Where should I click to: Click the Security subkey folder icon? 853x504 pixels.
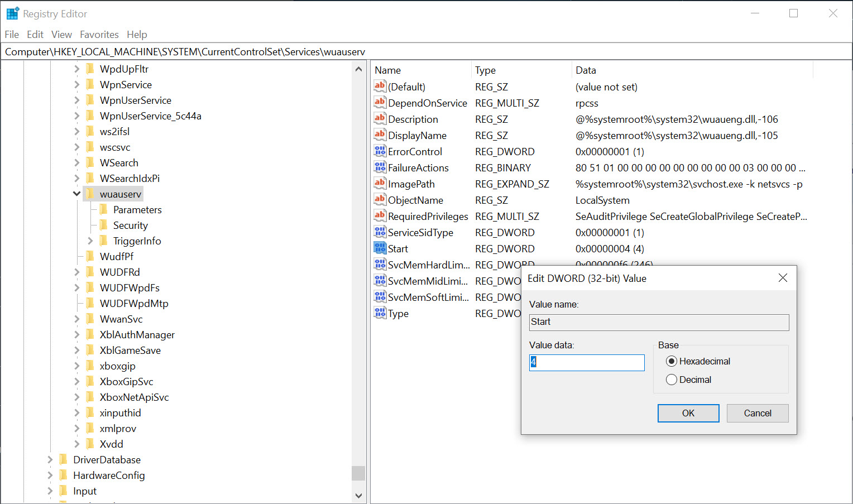pos(103,225)
